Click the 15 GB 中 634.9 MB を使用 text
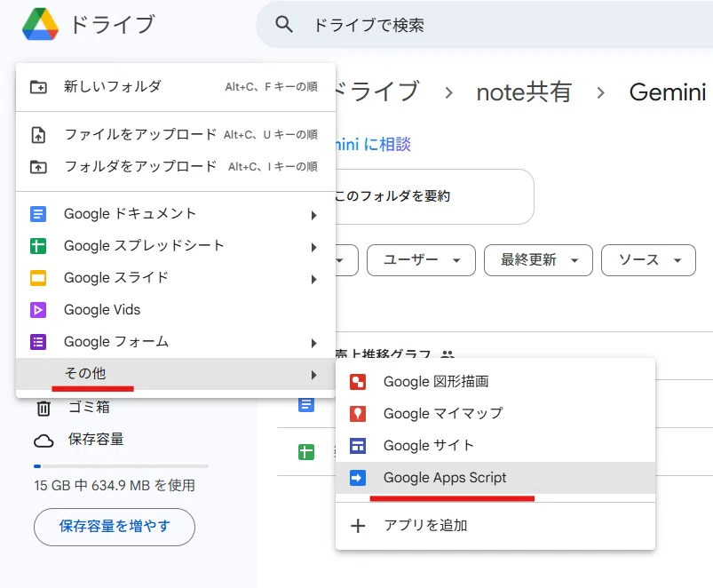The width and height of the screenshot is (713, 588). coord(115,486)
